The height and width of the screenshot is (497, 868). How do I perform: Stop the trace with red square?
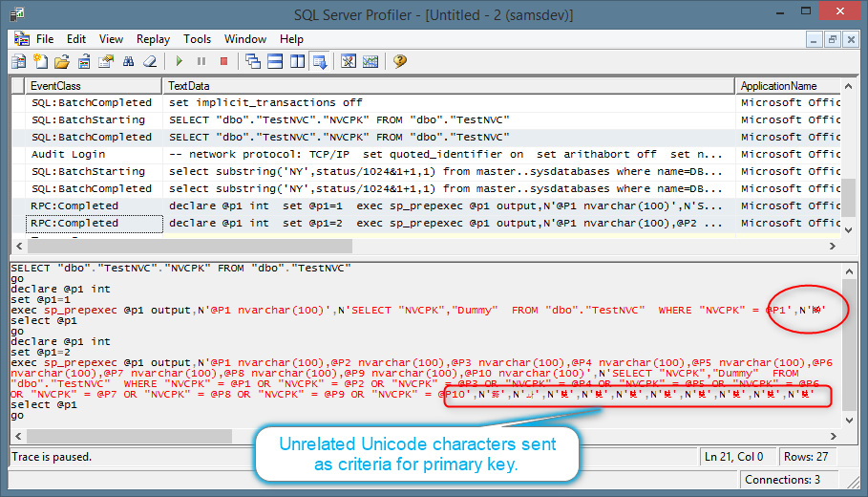[x=223, y=61]
